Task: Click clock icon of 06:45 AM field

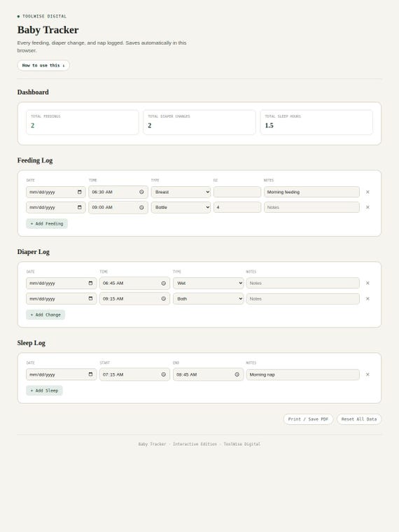Action: pos(164,283)
